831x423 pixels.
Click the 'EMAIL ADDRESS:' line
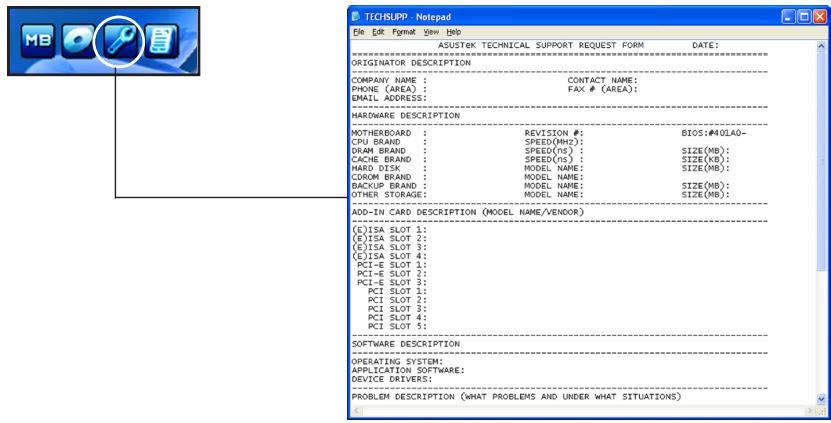click(x=389, y=98)
